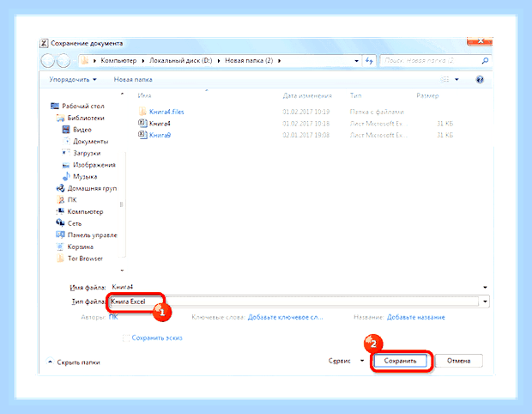Toggle the Сохранить эскиз checkbox

coord(126,338)
